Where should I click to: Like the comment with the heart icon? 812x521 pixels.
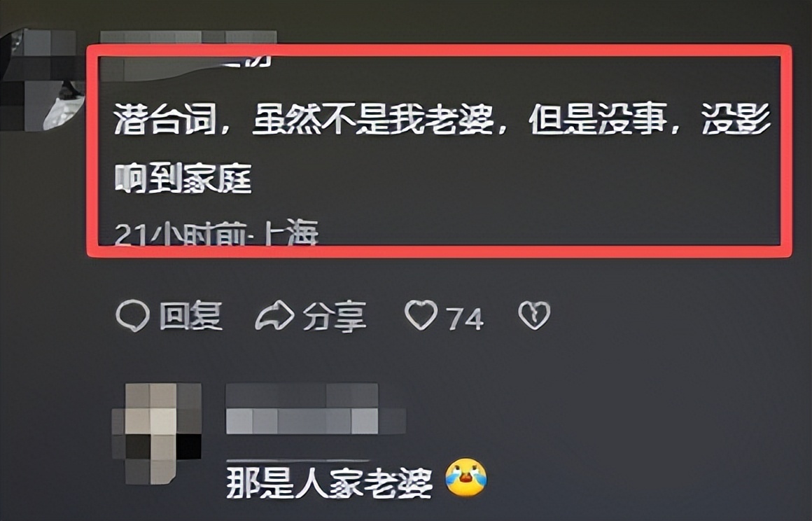coord(421,315)
